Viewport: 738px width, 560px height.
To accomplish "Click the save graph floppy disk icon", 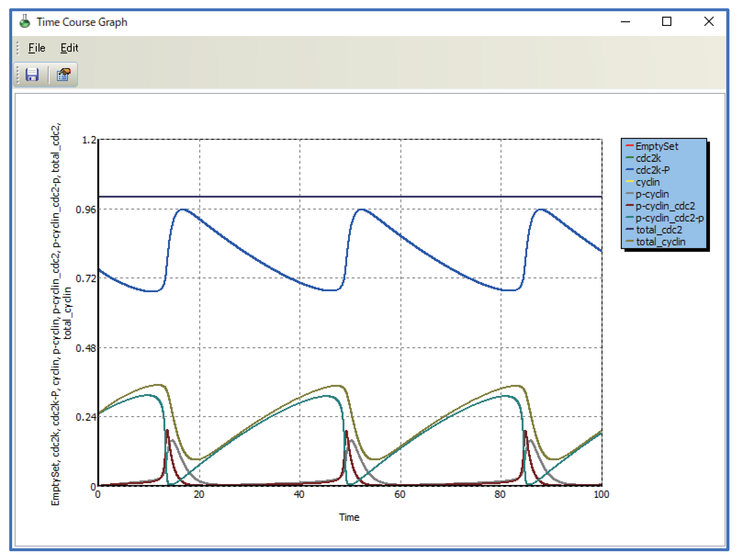I will click(32, 75).
